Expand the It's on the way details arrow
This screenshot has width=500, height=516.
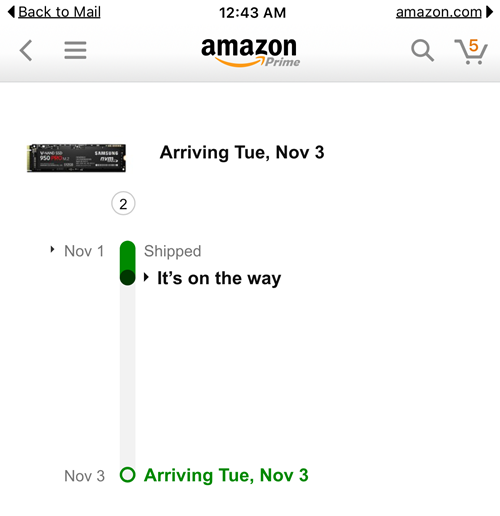(x=146, y=277)
